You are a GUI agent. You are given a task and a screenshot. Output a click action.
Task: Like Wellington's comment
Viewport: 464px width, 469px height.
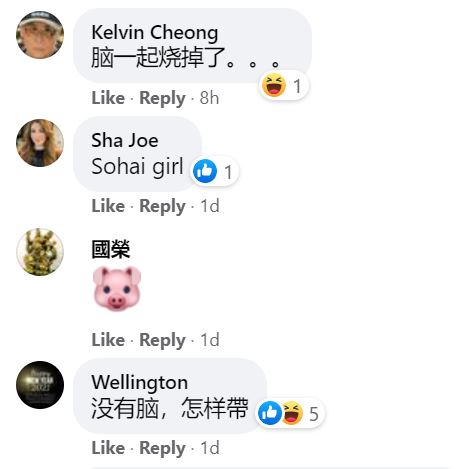click(x=108, y=448)
